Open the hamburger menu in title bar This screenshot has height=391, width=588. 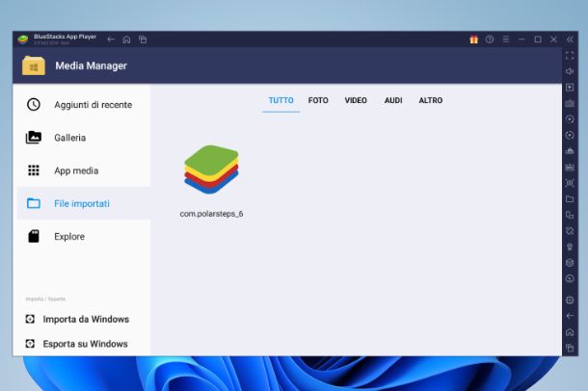click(x=505, y=39)
